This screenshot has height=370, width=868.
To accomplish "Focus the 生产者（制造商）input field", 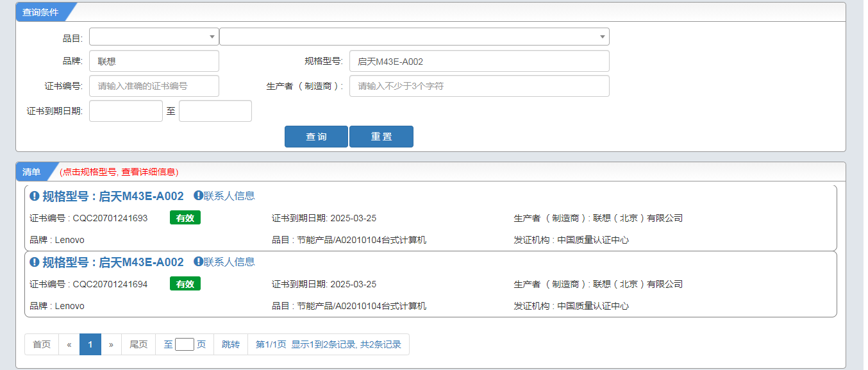I will click(x=479, y=86).
